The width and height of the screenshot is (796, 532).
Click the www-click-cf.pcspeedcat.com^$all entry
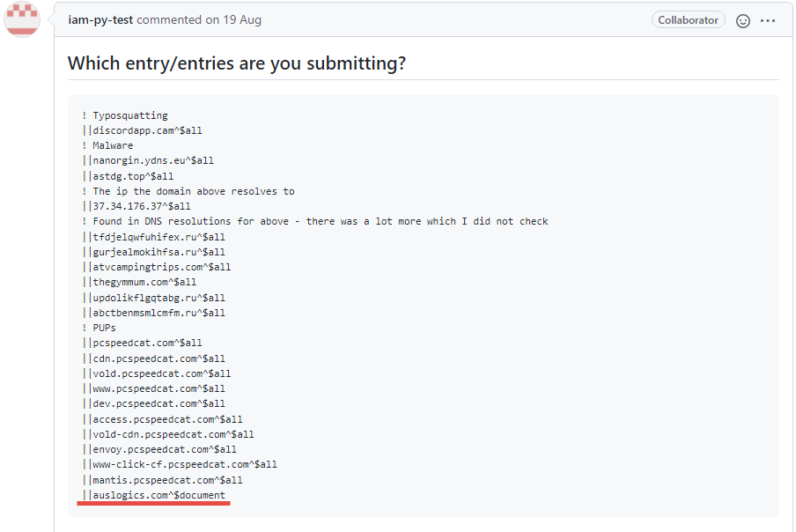click(x=180, y=464)
